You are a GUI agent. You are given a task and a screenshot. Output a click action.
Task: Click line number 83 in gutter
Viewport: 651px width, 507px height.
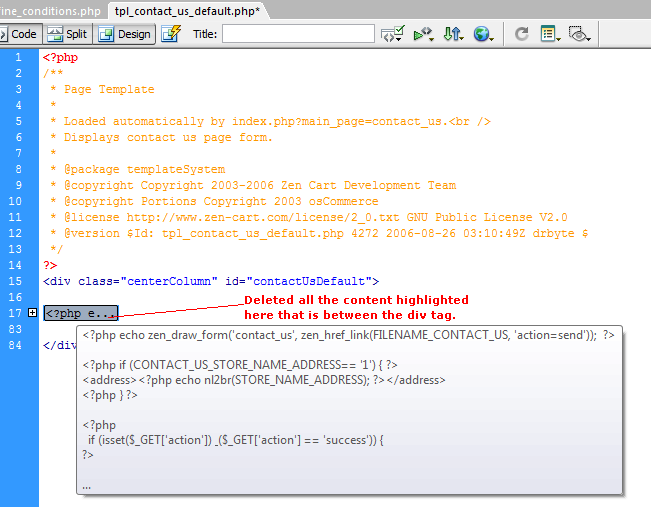click(x=15, y=329)
